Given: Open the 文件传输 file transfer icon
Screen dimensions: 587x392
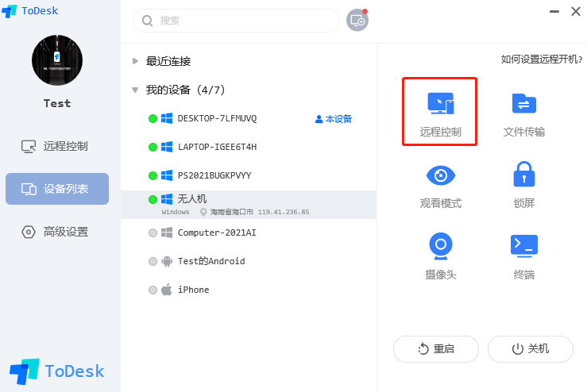Looking at the screenshot, I should (x=523, y=104).
